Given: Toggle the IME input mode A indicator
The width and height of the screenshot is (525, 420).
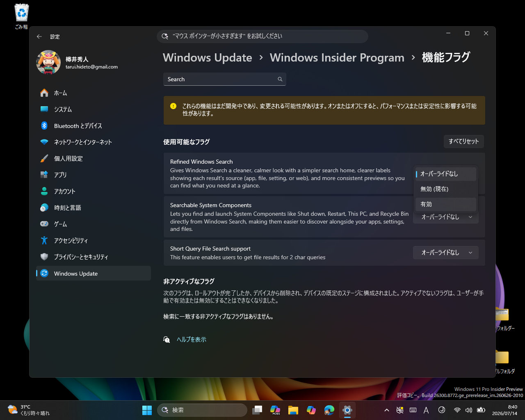Looking at the screenshot, I should 426,410.
